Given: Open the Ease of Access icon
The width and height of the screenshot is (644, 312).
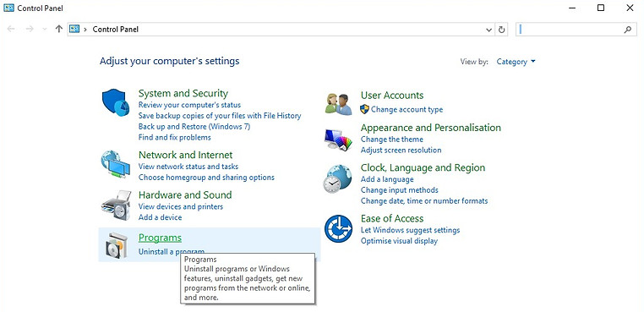Looking at the screenshot, I should pyautogui.click(x=338, y=228).
